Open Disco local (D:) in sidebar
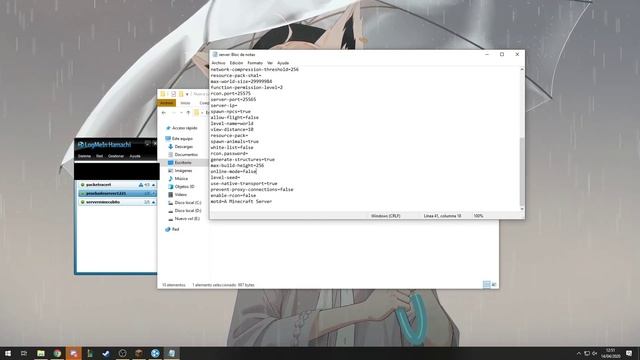Screen dimensions: 640x360 [185, 211]
